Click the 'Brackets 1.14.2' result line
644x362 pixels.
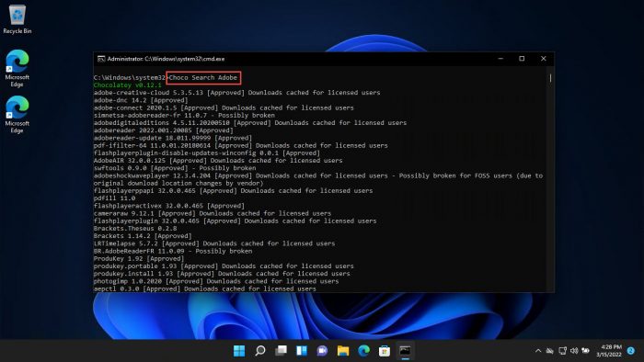pyautogui.click(x=143, y=236)
